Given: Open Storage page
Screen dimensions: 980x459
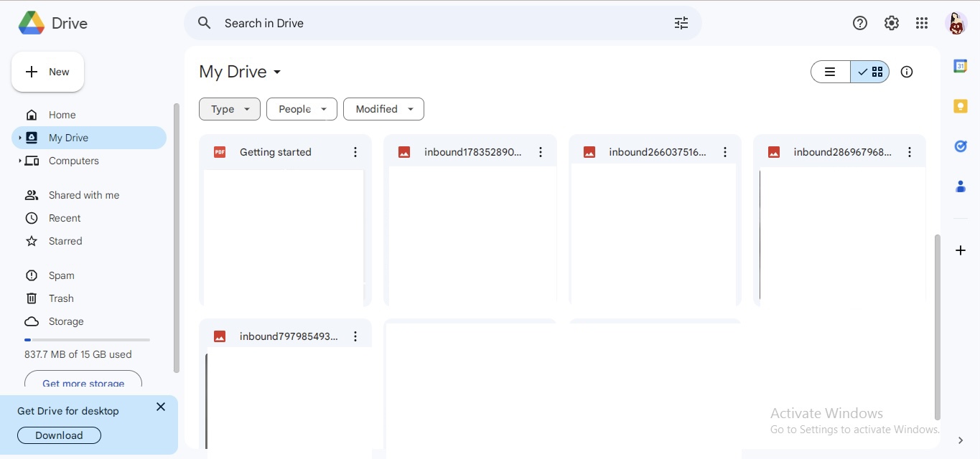Looking at the screenshot, I should click(x=89, y=321).
